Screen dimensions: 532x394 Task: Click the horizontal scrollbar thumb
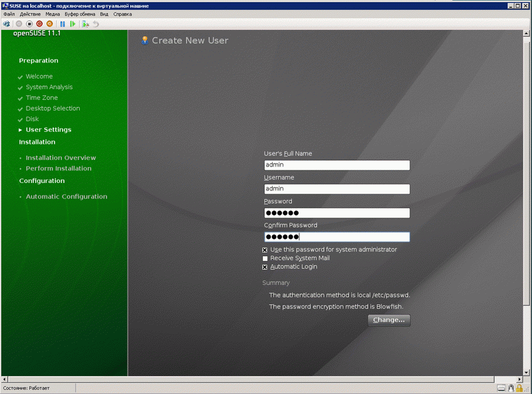251,379
